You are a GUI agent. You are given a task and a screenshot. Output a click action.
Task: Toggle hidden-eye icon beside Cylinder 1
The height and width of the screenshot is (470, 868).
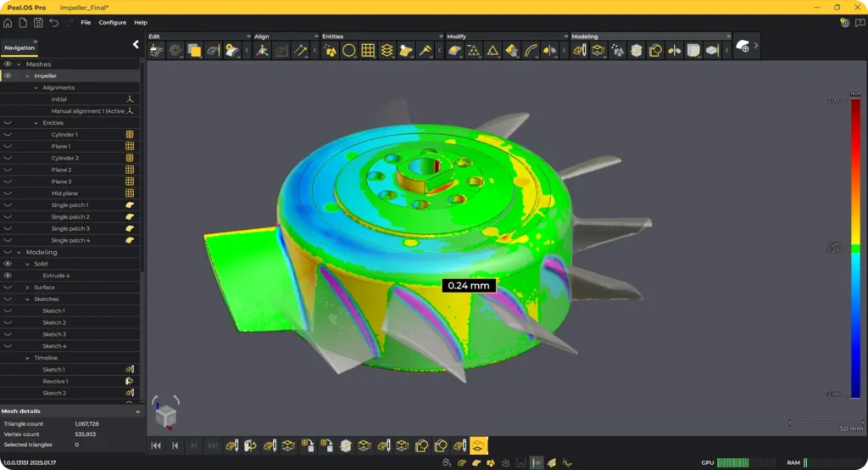click(x=8, y=135)
